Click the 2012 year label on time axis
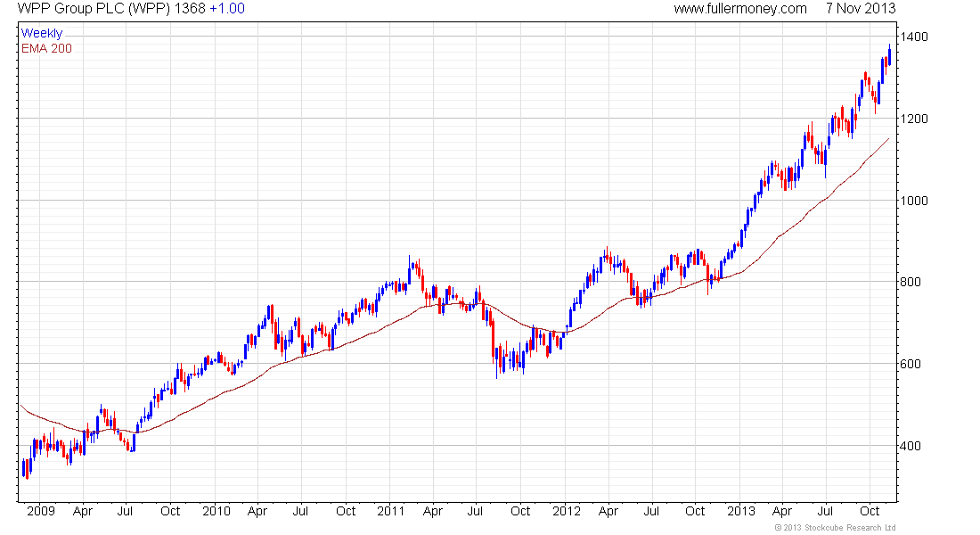Screen dimensions: 980x535 (567, 511)
